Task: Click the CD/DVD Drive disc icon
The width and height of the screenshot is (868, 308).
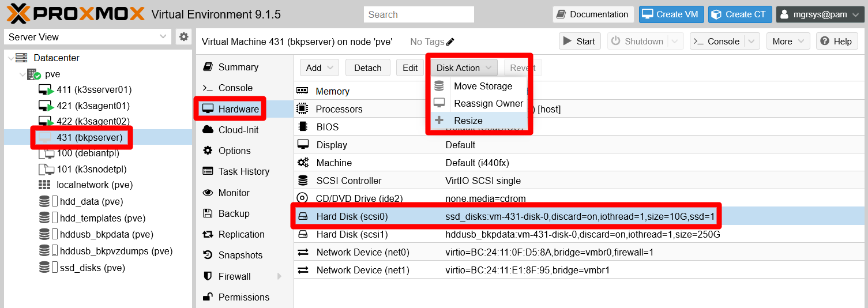Action: tap(302, 198)
